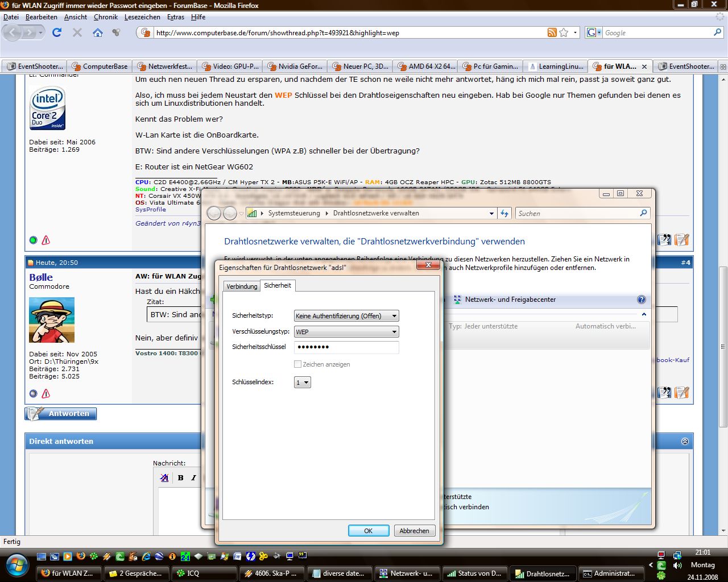
Task: Switch to the ICQ taskbar button
Action: (204, 573)
